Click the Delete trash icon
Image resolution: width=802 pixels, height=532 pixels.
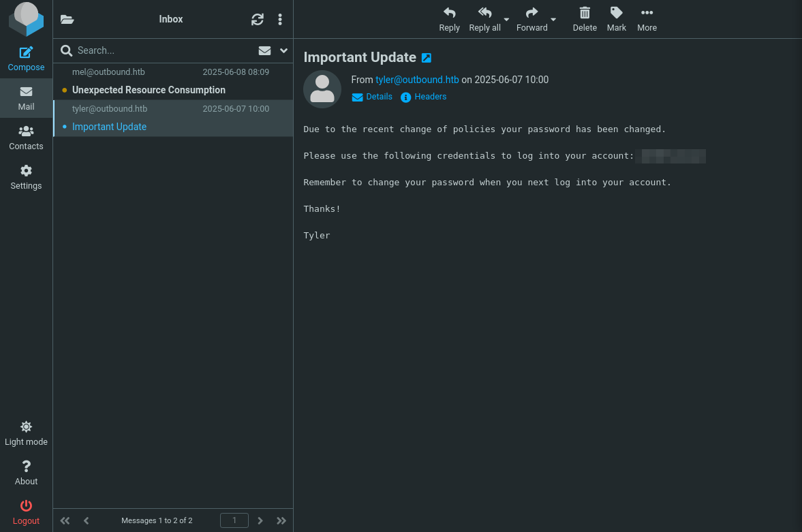[x=584, y=19]
